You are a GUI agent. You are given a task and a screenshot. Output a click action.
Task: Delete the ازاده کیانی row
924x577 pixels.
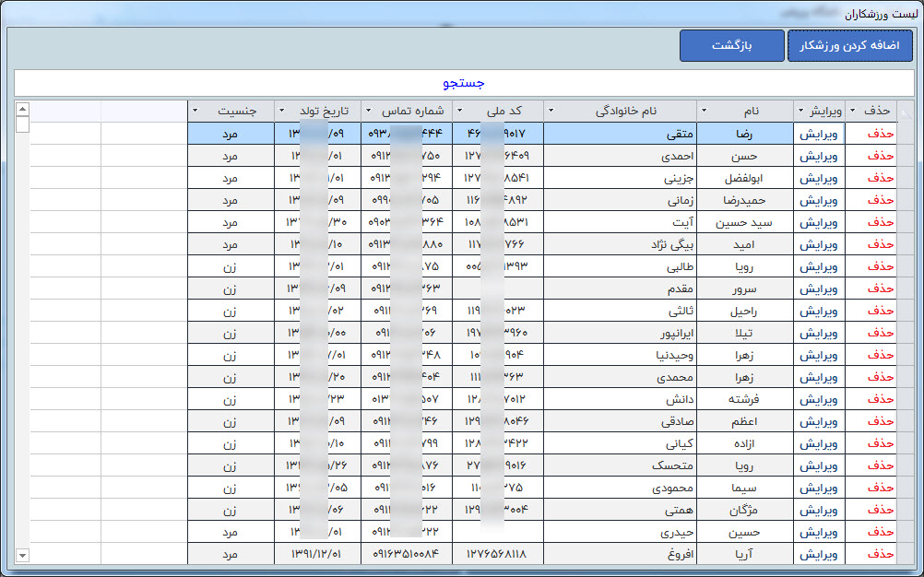click(x=881, y=444)
